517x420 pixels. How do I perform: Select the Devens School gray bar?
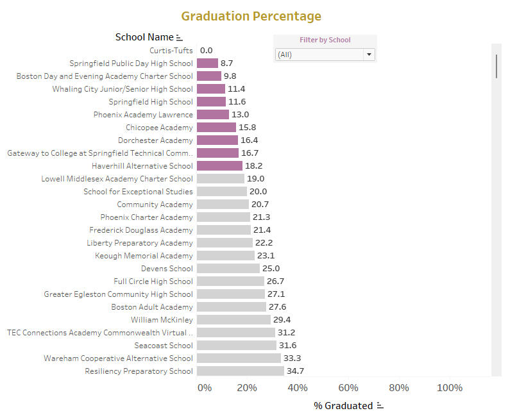[228, 269]
